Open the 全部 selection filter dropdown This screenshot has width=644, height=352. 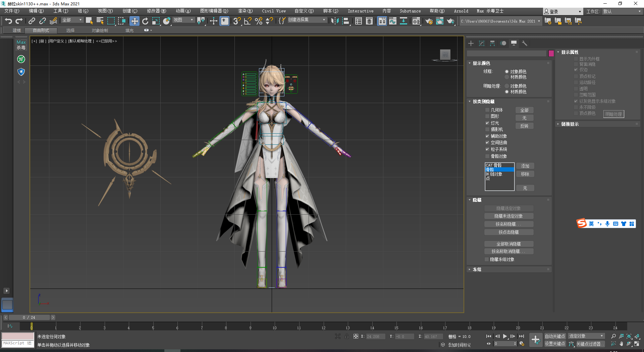click(72, 20)
